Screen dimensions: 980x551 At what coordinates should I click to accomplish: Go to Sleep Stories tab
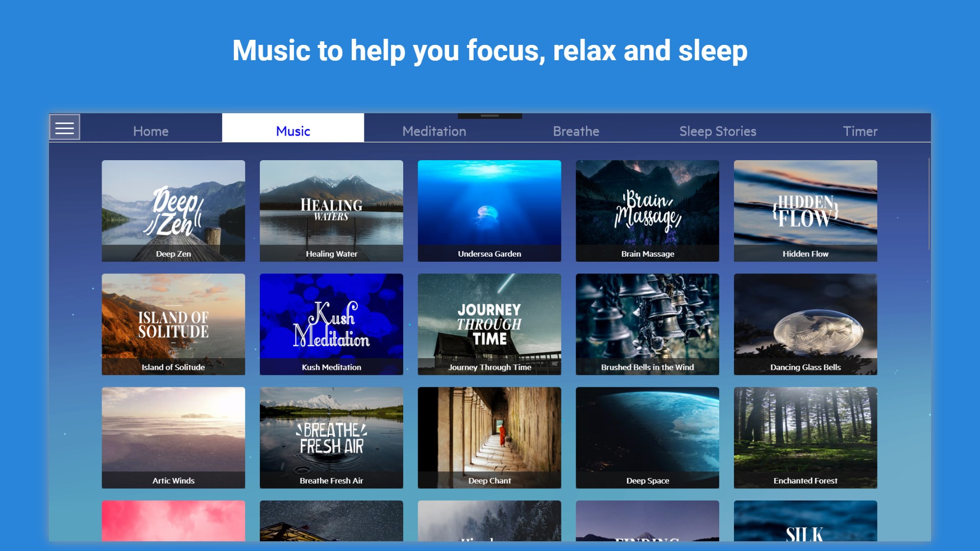(717, 131)
